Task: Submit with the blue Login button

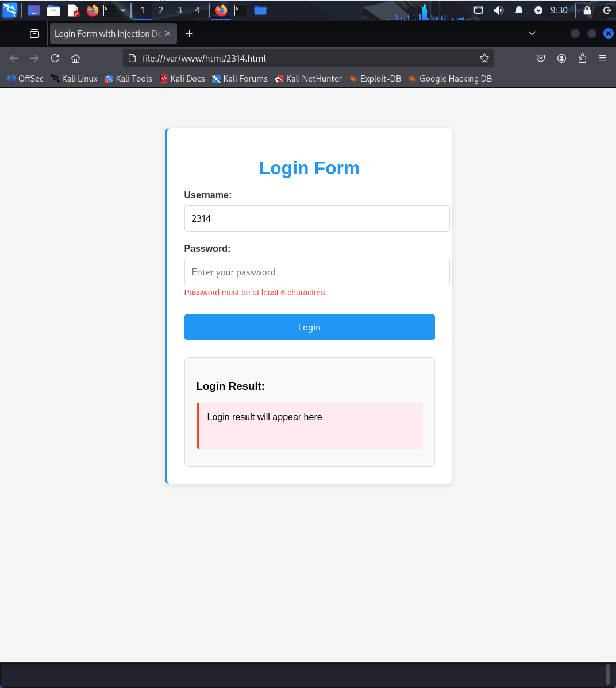Action: (309, 327)
